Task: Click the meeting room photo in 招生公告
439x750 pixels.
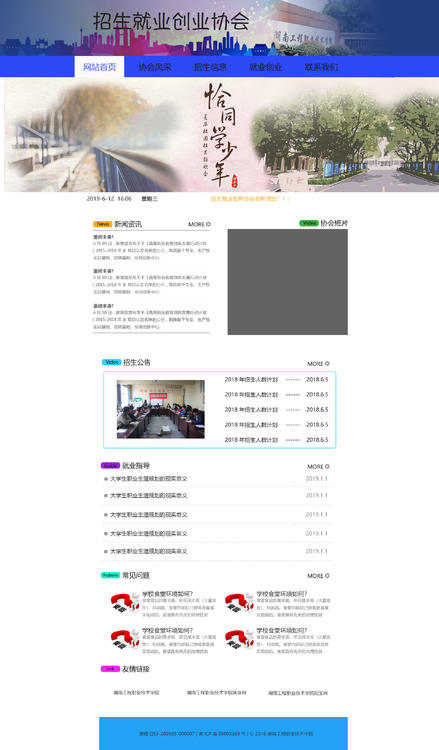Action: [x=161, y=409]
